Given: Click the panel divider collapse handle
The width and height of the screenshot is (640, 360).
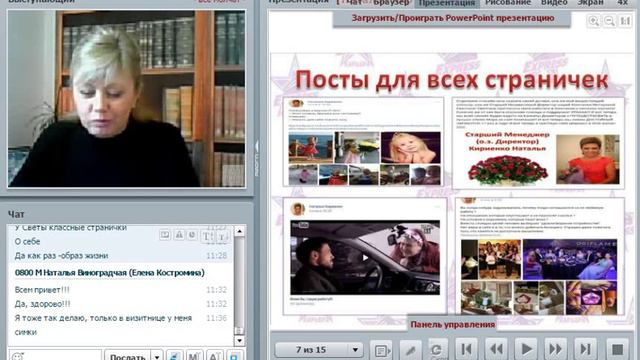Looking at the screenshot, I should point(257,159).
